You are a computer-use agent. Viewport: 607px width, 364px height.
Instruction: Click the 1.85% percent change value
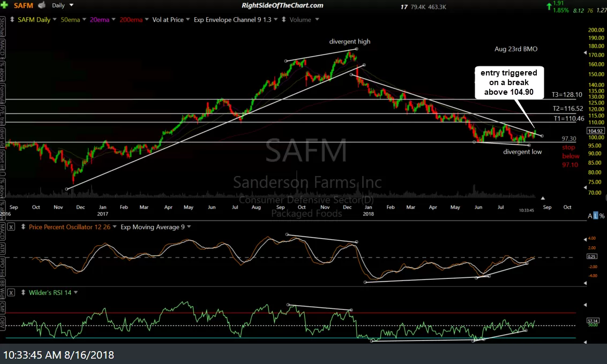561,10
